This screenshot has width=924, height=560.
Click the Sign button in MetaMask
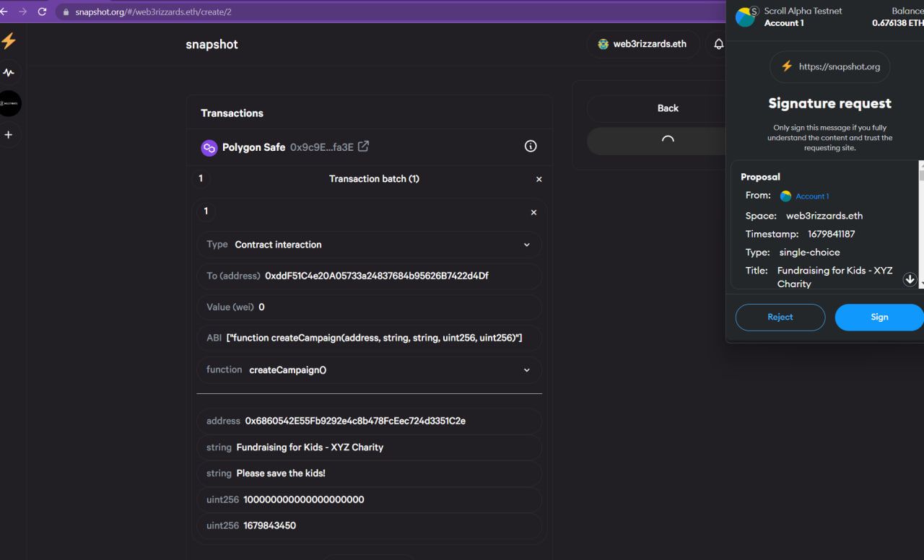(879, 317)
